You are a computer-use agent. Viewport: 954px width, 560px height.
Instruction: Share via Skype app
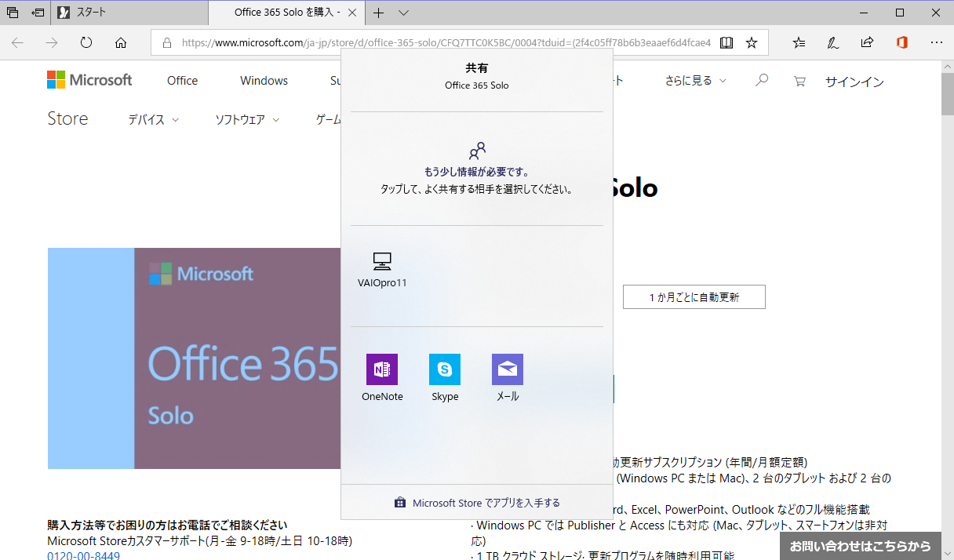tap(445, 377)
